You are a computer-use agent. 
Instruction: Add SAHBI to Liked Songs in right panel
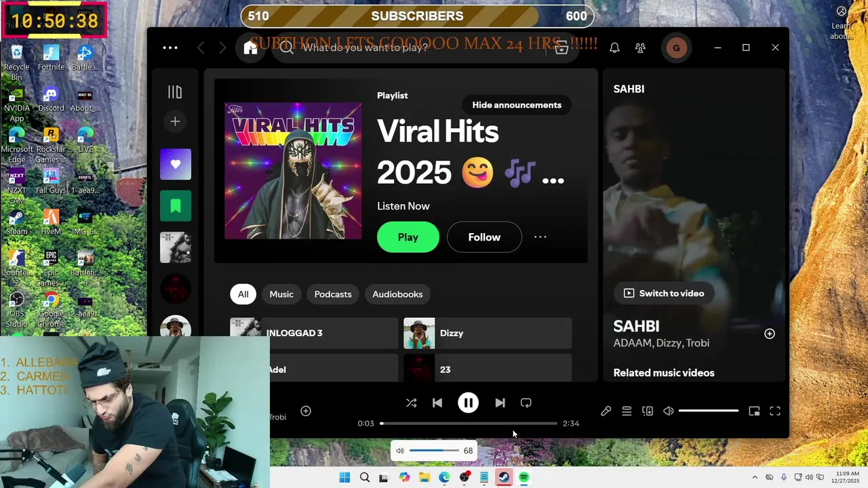pos(770,333)
